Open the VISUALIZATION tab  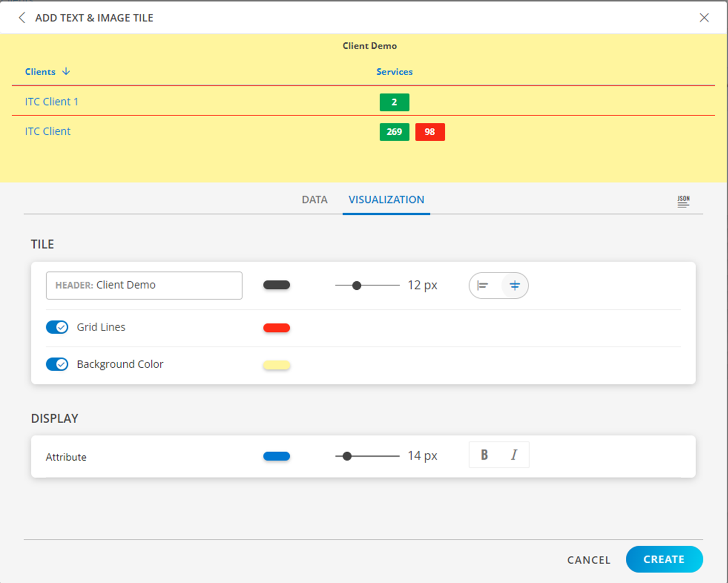(x=386, y=200)
